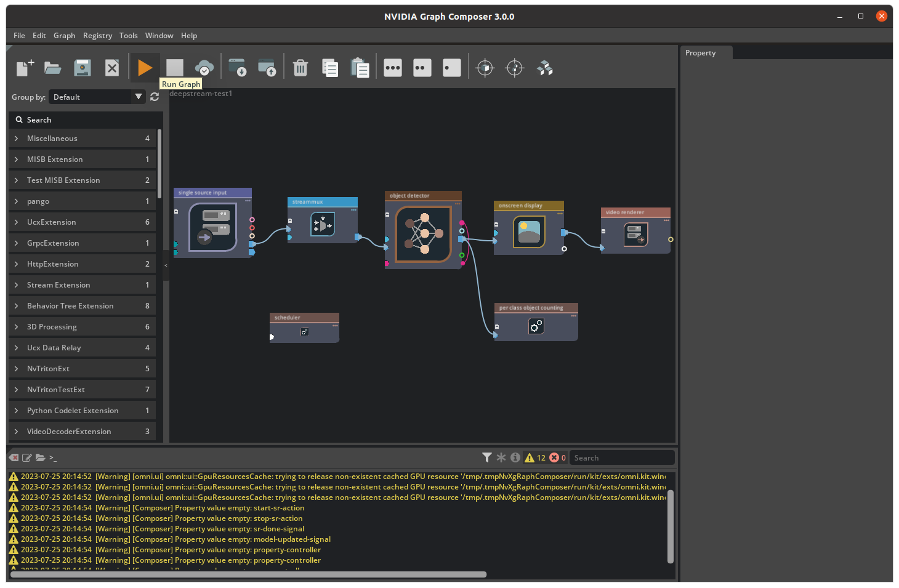The height and width of the screenshot is (588, 899).
Task: Open the Edit menu
Action: point(39,36)
